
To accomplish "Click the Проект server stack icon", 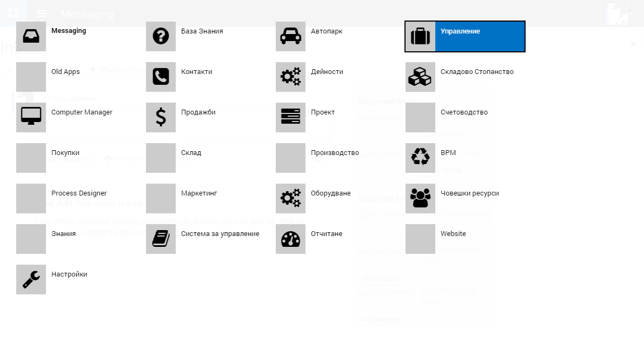I will click(x=290, y=118).
